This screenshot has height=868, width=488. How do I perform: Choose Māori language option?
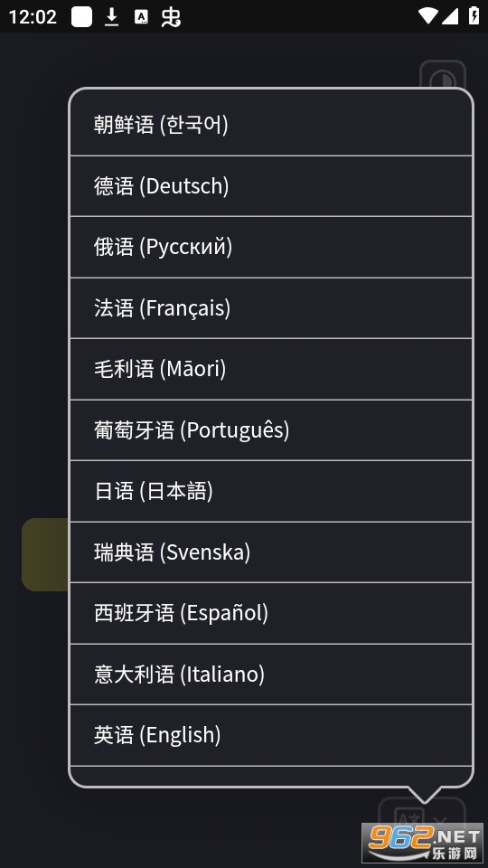271,369
